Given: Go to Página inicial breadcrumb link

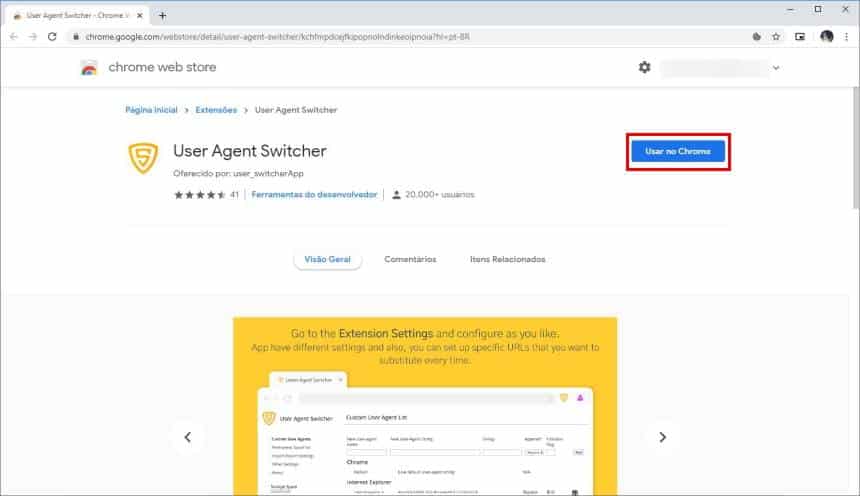Looking at the screenshot, I should click(x=151, y=110).
